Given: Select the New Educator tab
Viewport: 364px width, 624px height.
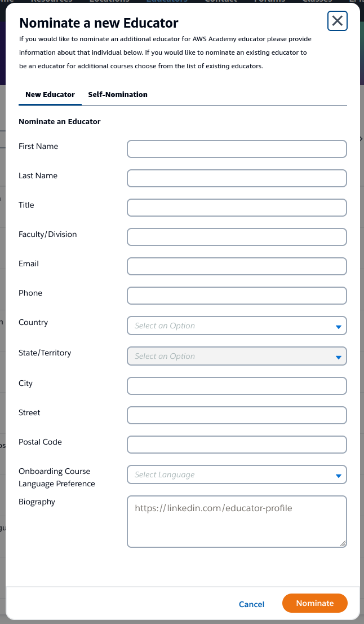Looking at the screenshot, I should coord(50,95).
